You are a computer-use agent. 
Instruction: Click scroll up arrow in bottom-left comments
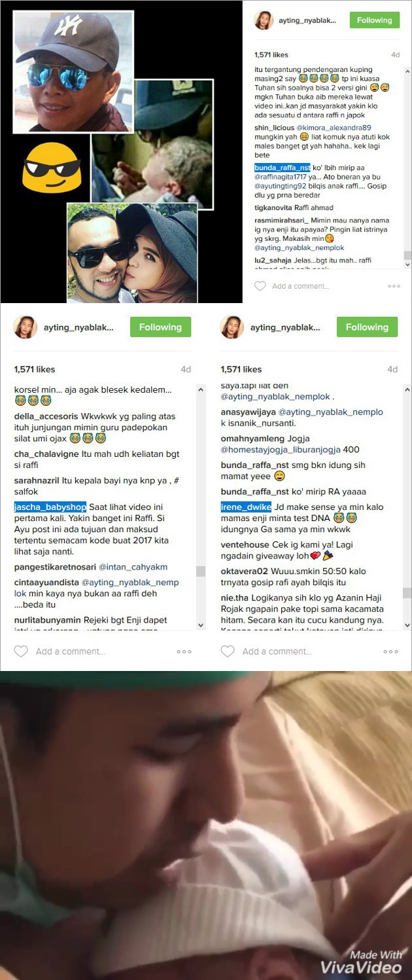(201, 389)
